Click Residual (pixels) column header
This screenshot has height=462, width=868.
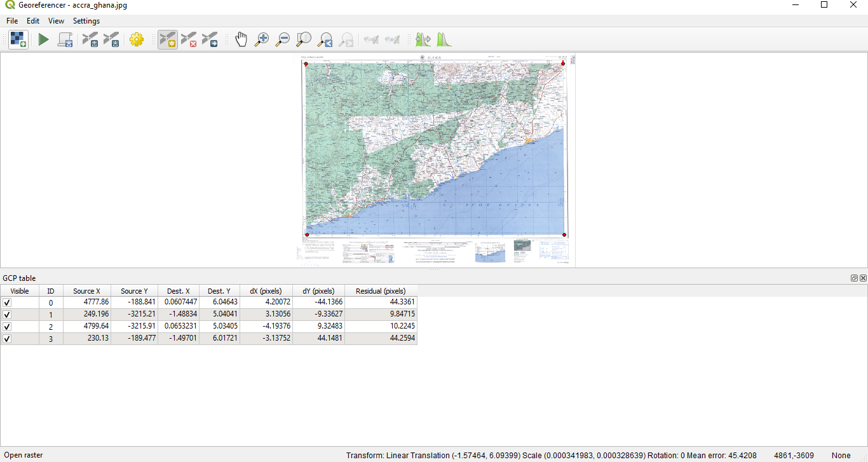(381, 291)
